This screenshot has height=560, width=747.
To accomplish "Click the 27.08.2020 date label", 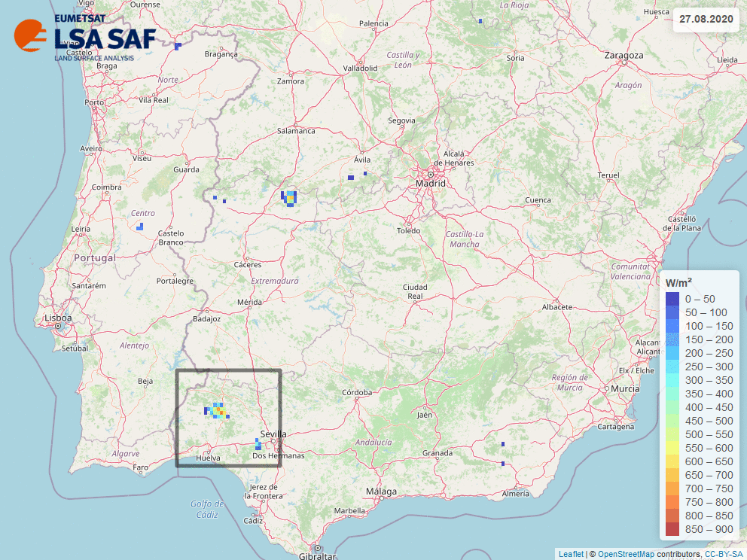I will [706, 19].
